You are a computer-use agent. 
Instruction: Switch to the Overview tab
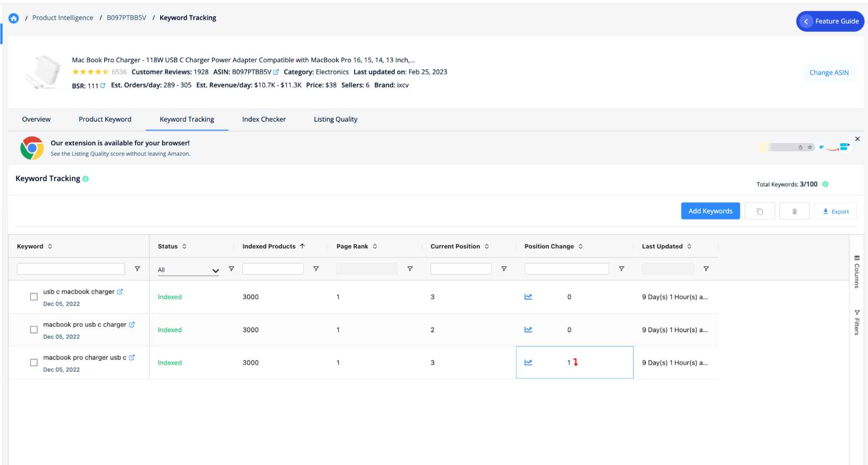coord(36,119)
